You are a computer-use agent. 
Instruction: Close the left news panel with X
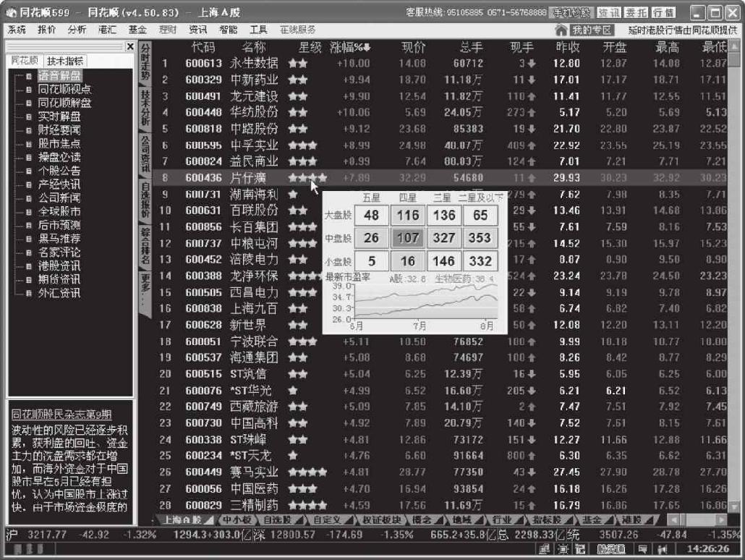pyautogui.click(x=130, y=46)
